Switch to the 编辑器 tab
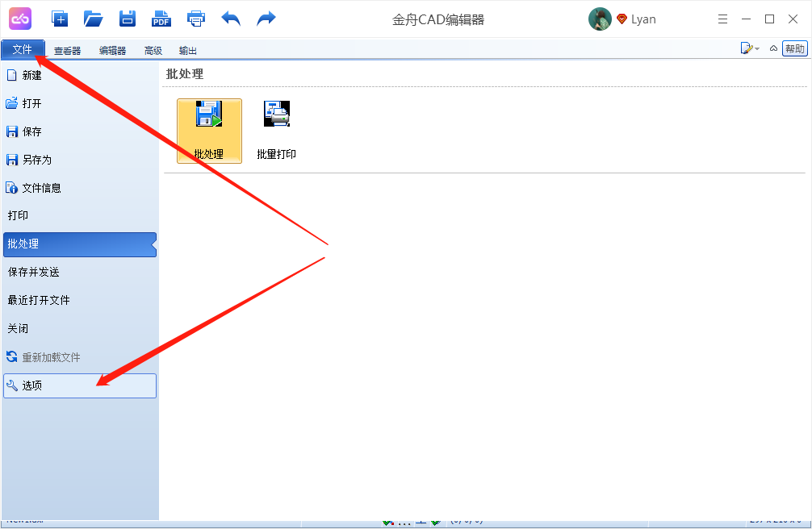812x529 pixels. 112,51
